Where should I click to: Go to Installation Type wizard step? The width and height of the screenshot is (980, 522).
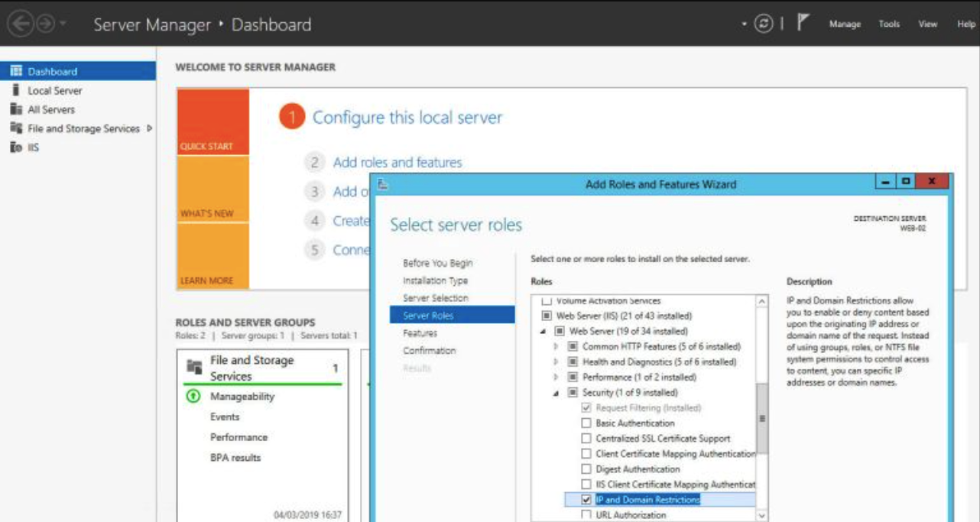pyautogui.click(x=435, y=280)
